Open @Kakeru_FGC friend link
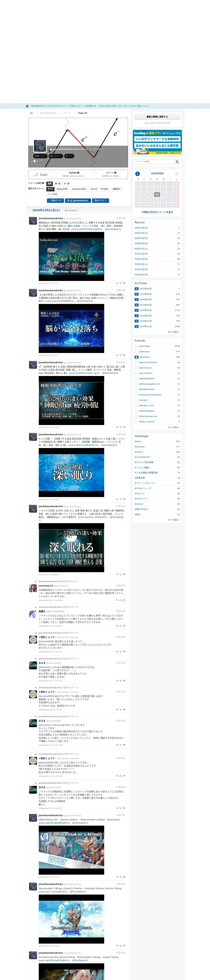210x980 pixels. (147, 406)
